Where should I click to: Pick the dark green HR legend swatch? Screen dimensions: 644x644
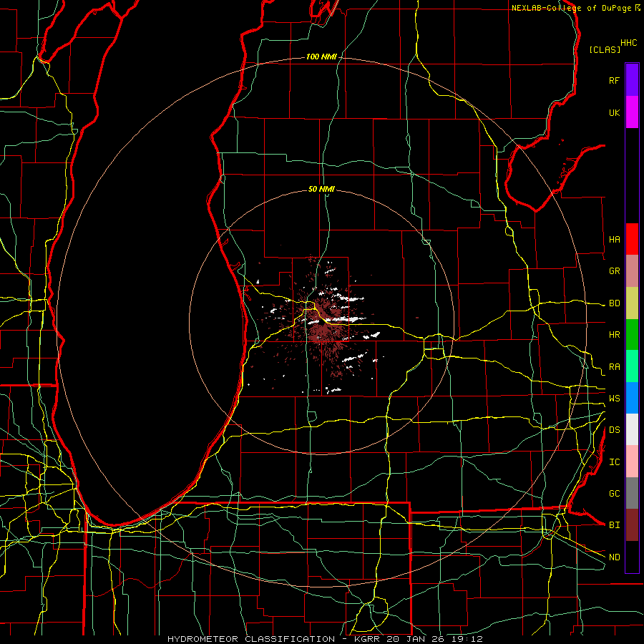click(632, 335)
